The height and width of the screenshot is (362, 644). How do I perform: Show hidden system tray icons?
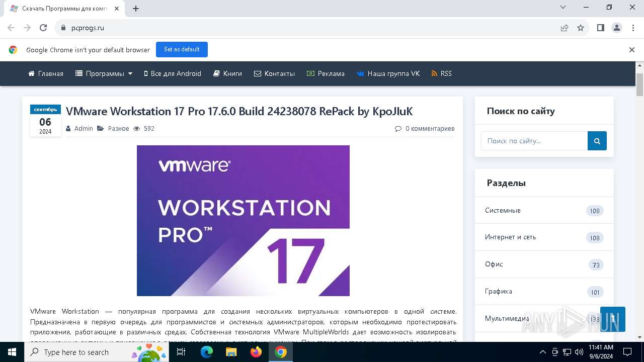pos(542,352)
